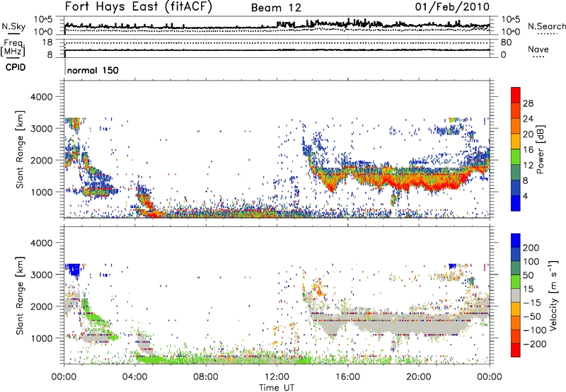Click the 100 label on velocity colorbar
566x392 pixels.
pyautogui.click(x=531, y=261)
